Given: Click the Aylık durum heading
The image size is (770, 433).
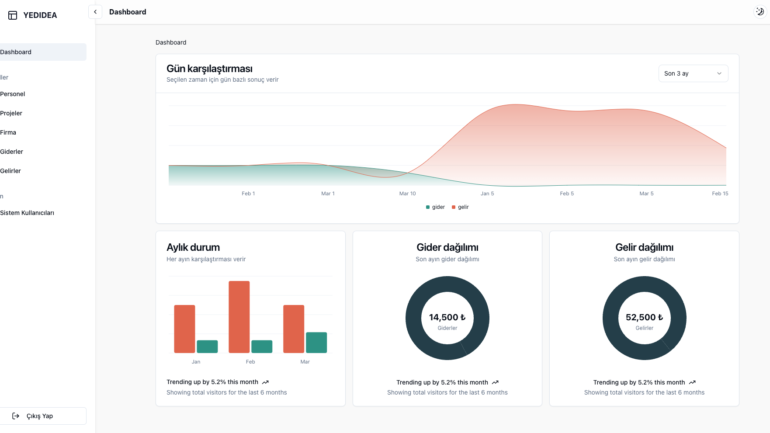Looking at the screenshot, I should click(193, 247).
